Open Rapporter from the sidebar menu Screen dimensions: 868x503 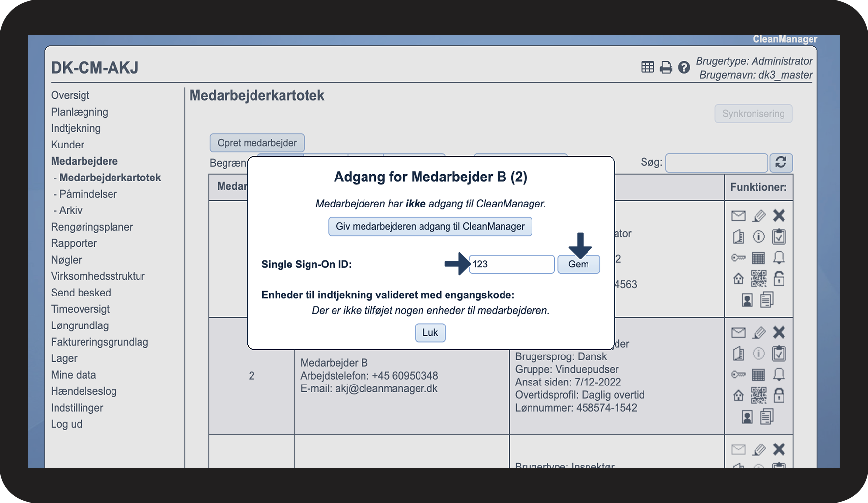74,243
